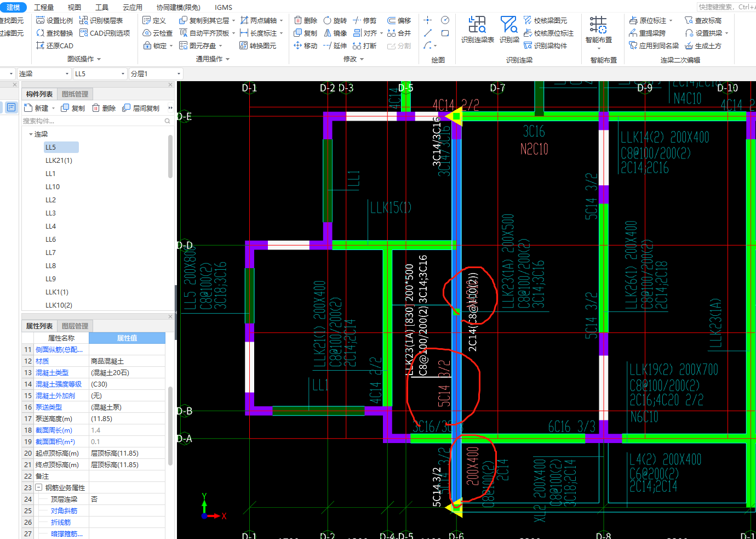Click the 搜索构件 search field
Viewport: 756px width, 539px height.
click(96, 121)
